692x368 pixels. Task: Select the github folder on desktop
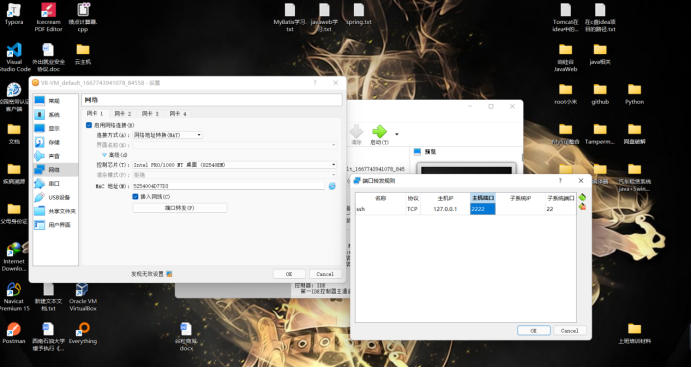point(600,94)
